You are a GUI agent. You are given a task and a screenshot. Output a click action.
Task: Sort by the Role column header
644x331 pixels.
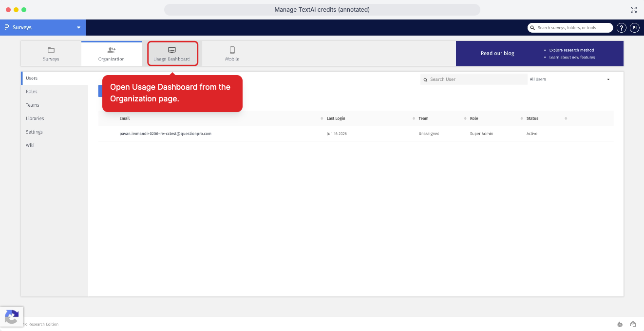[x=474, y=118]
